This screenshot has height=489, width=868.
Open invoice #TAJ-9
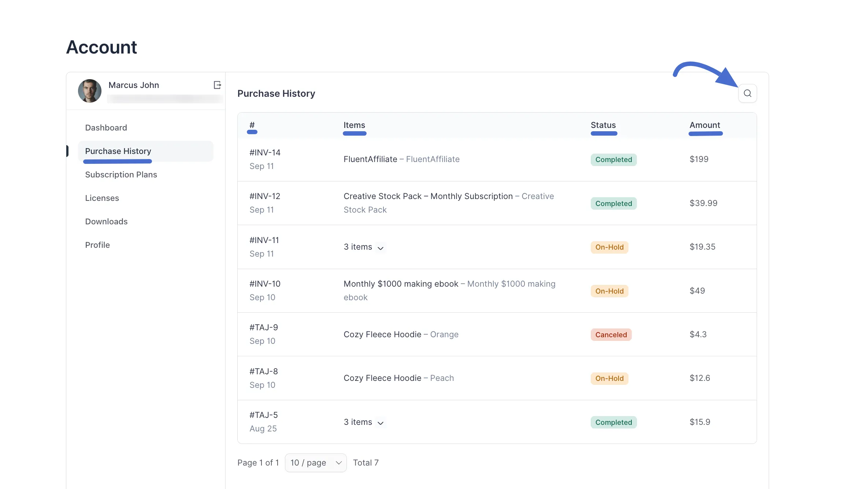point(264,327)
